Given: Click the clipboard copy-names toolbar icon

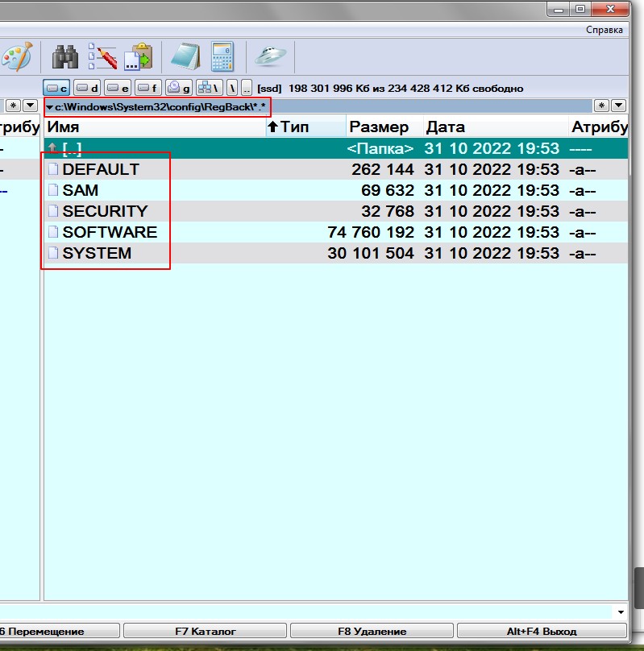Looking at the screenshot, I should pyautogui.click(x=139, y=57).
